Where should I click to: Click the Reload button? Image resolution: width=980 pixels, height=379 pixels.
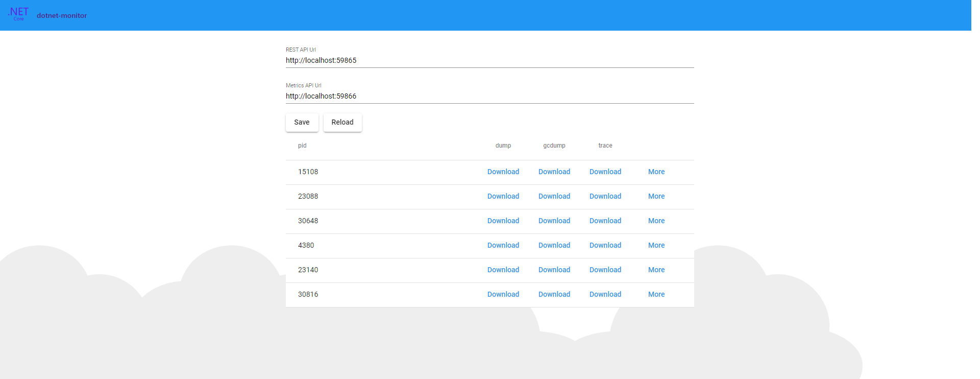point(342,122)
